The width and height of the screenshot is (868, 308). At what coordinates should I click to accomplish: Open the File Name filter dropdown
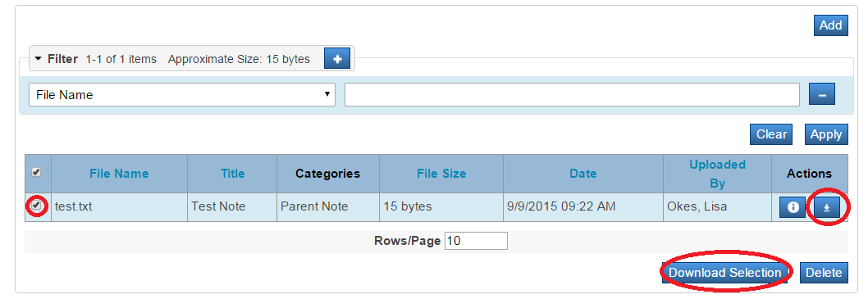[182, 94]
